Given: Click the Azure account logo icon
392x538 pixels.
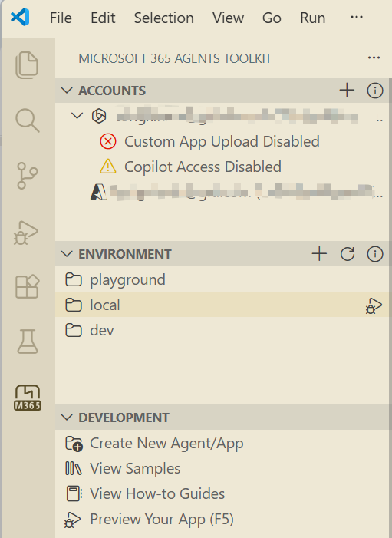Looking at the screenshot, I should point(98,192).
